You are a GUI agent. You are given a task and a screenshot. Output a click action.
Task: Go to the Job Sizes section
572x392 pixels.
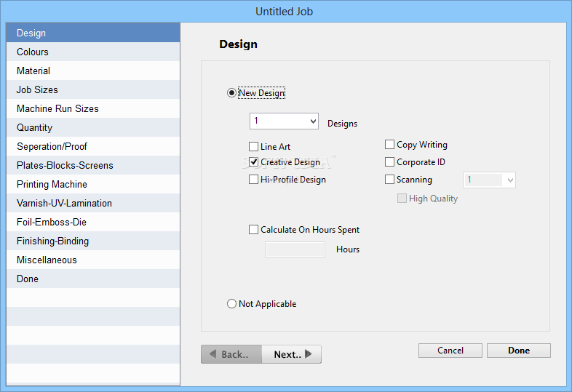click(93, 89)
